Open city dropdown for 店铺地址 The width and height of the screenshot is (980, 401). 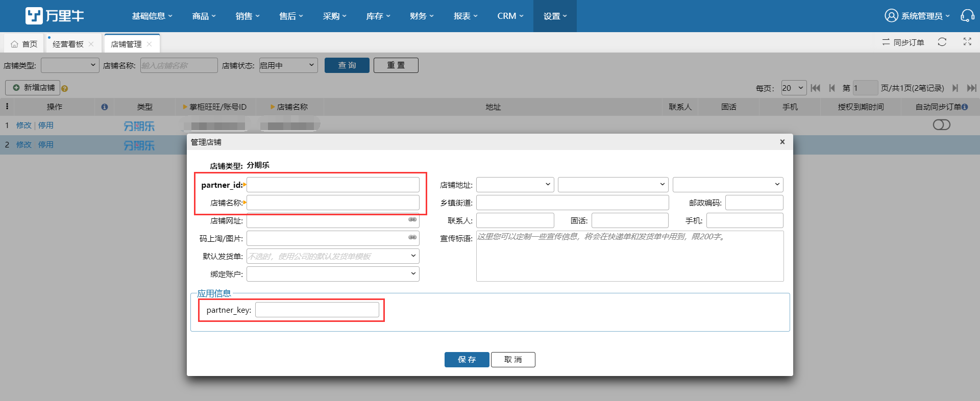click(613, 184)
